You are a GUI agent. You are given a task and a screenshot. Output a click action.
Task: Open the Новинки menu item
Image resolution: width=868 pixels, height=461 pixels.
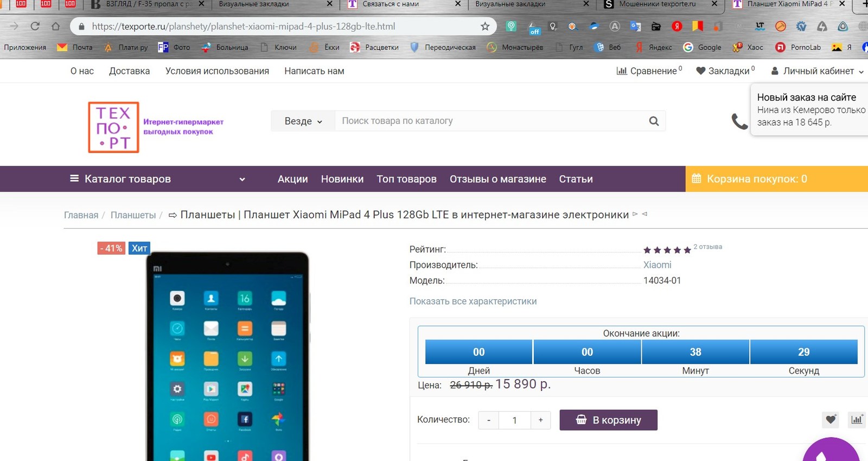click(x=342, y=179)
